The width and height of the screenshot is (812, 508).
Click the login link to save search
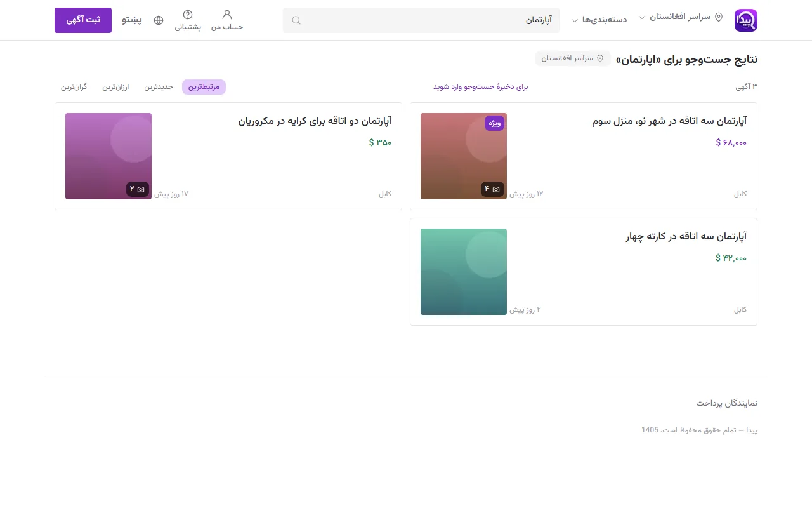click(481, 87)
